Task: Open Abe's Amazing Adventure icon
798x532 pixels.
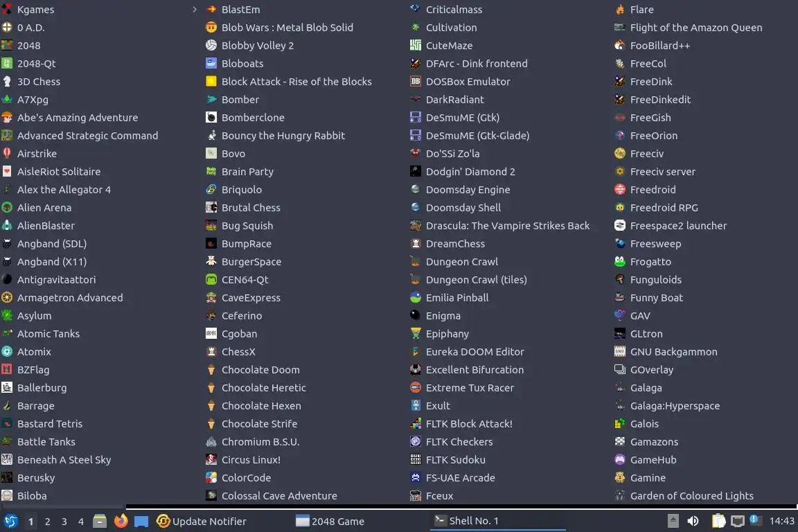Action: point(7,118)
